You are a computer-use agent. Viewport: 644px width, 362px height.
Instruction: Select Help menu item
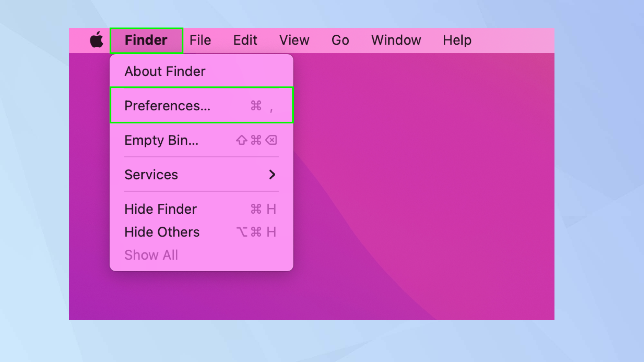click(457, 40)
